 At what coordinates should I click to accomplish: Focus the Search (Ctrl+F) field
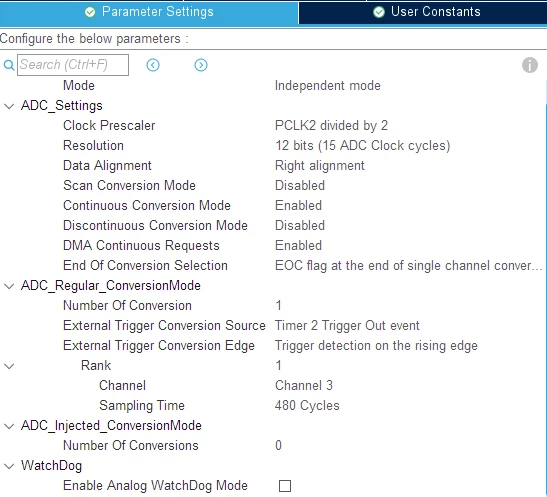[73, 65]
